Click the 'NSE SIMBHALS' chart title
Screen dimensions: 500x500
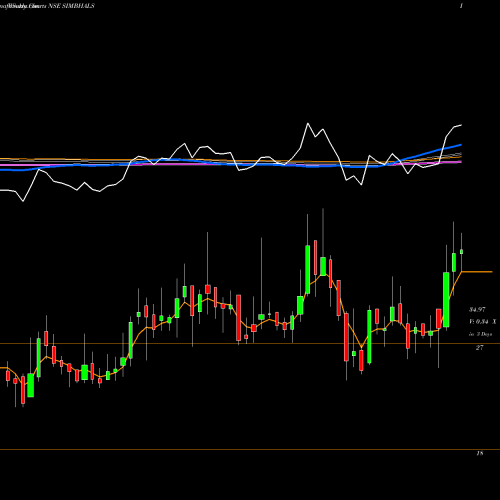click(x=71, y=6)
